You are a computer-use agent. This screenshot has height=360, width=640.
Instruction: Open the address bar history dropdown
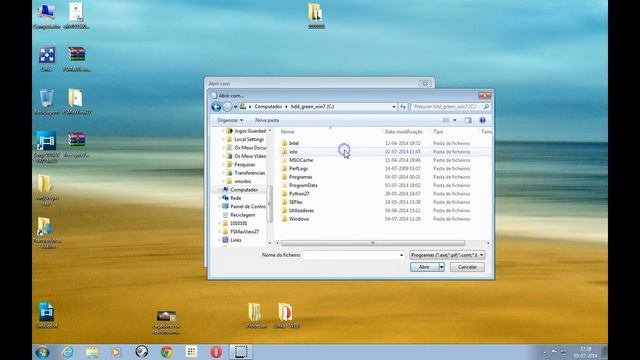coord(394,107)
